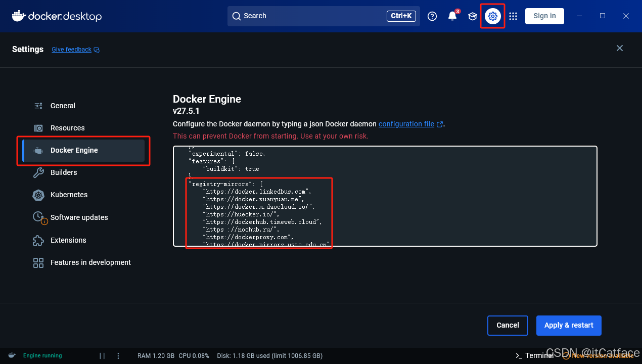Click the Kubernetes helm wheel icon
This screenshot has height=364, width=642.
(38, 195)
